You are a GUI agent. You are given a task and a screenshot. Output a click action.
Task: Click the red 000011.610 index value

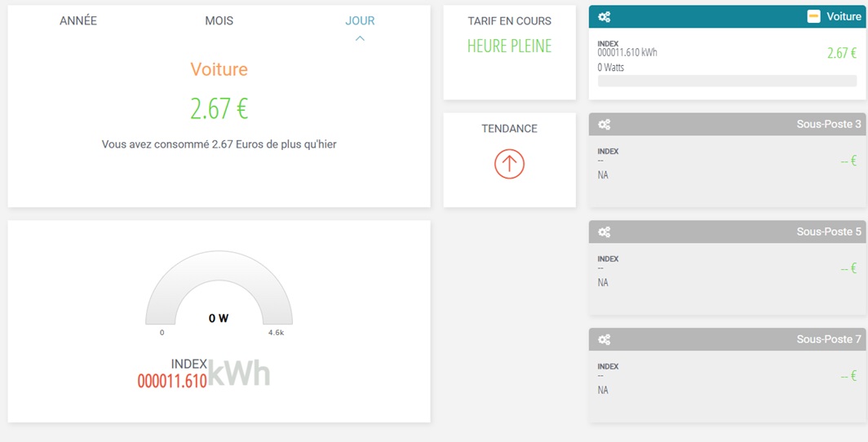(x=172, y=381)
